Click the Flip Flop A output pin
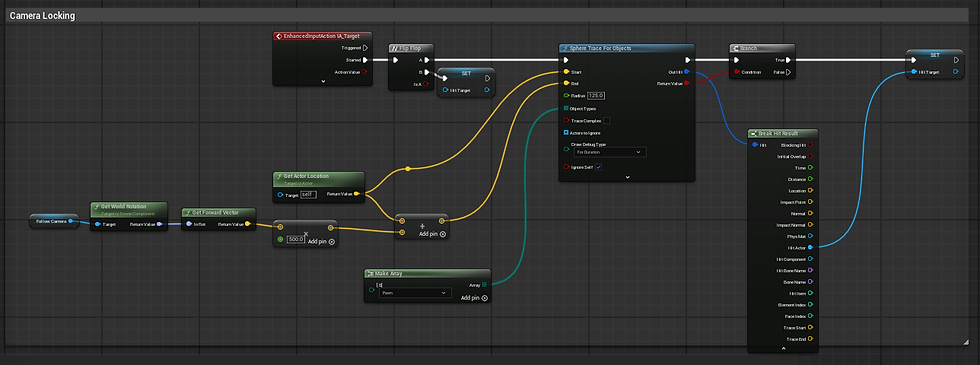This screenshot has width=980, height=365. [426, 60]
